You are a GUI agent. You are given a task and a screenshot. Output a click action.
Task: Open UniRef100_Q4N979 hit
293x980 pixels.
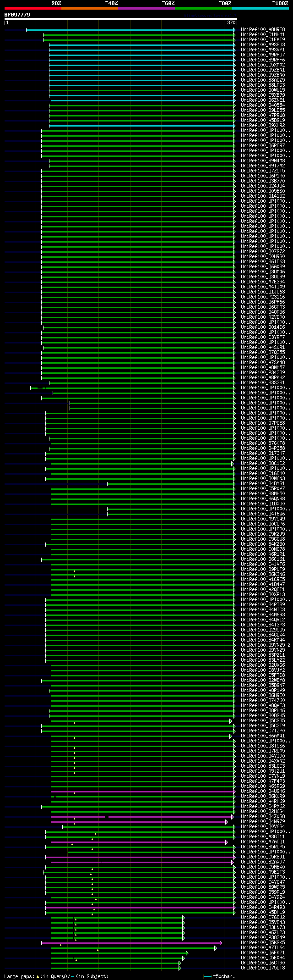coord(263,822)
